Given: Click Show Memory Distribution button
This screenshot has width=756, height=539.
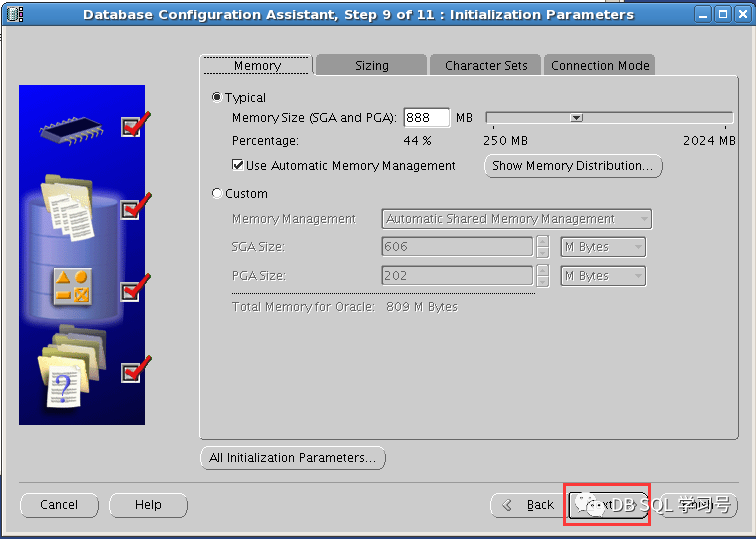Looking at the screenshot, I should pyautogui.click(x=573, y=166).
